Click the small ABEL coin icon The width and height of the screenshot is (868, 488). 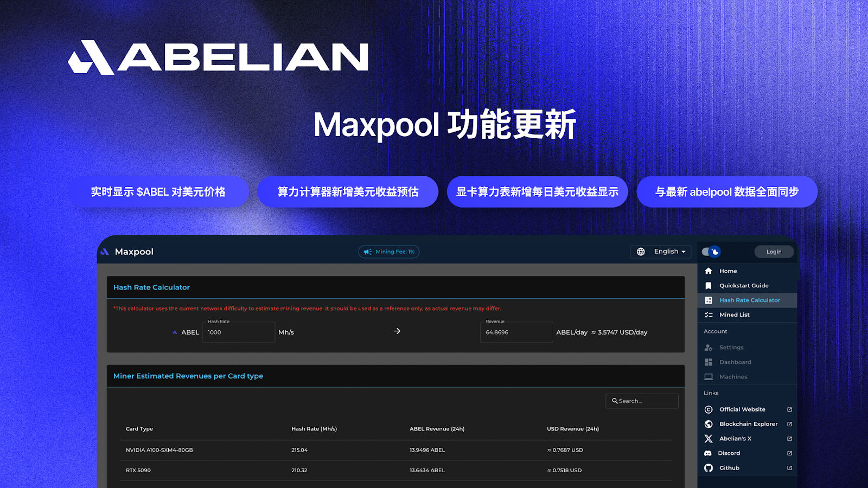click(x=175, y=332)
